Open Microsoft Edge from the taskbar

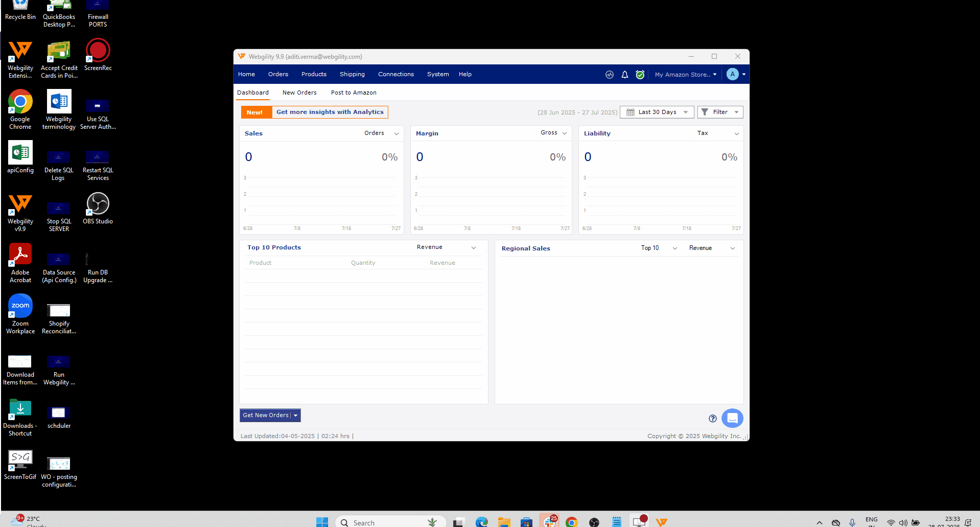(482, 522)
